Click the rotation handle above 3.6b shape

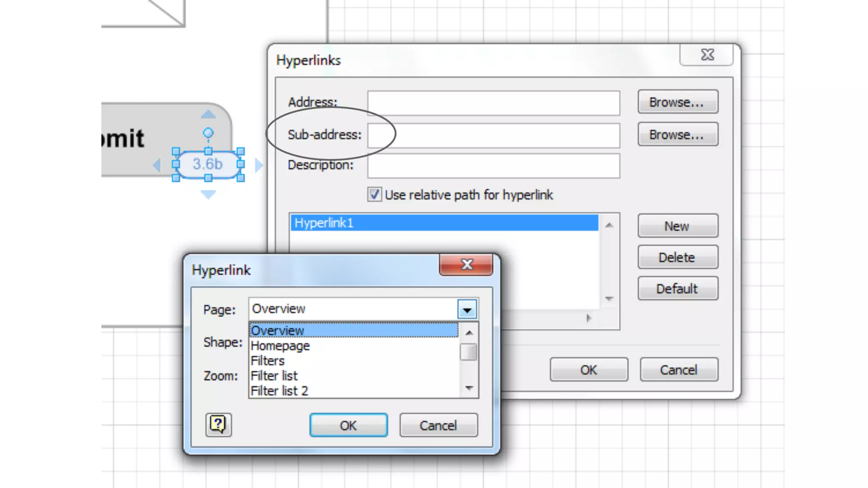click(208, 133)
